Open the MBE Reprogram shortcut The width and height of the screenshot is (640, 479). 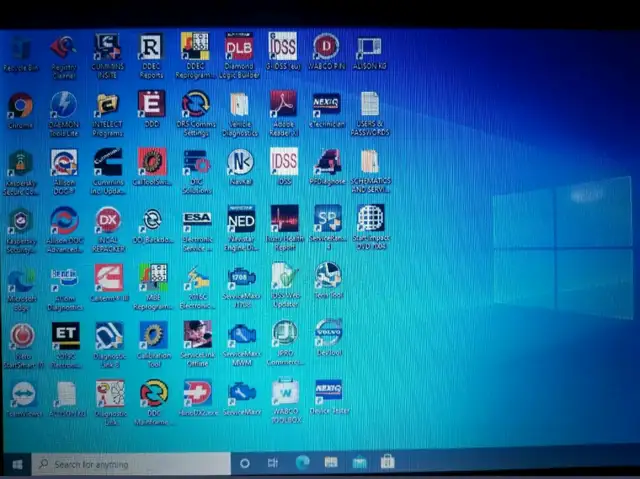pos(153,278)
